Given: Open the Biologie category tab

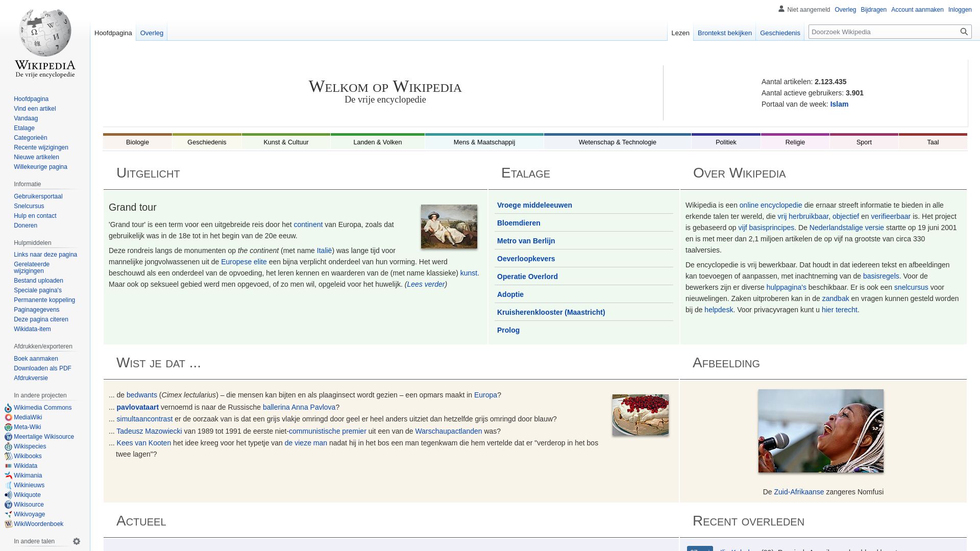Looking at the screenshot, I should pyautogui.click(x=137, y=142).
